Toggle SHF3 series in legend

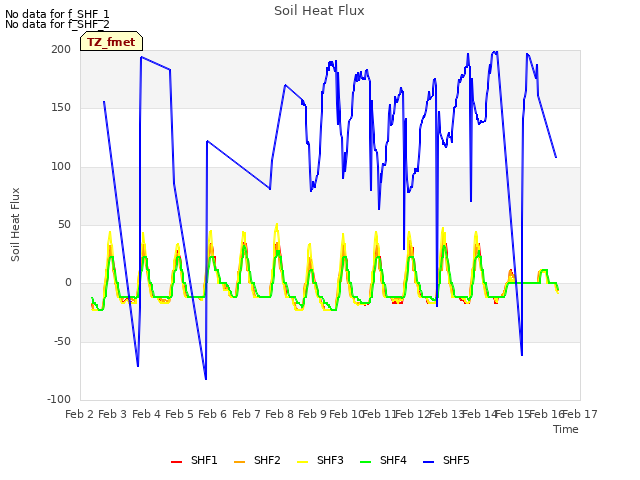[x=320, y=460]
